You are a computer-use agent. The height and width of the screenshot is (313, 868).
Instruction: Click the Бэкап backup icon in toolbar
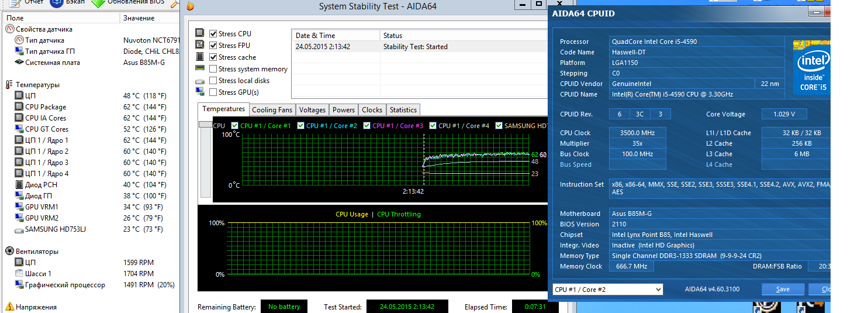click(57, 3)
